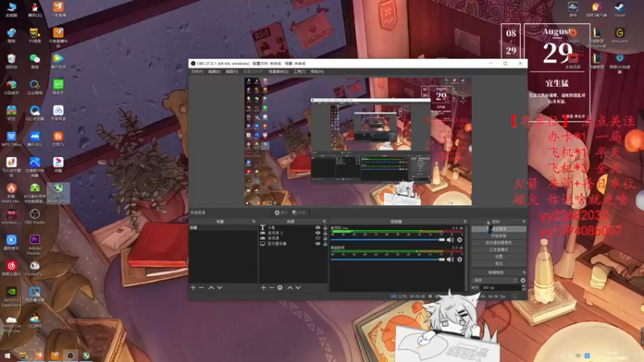Mute the 麦克风/Aux speaker icon
This screenshot has width=644, height=362.
coord(451,240)
